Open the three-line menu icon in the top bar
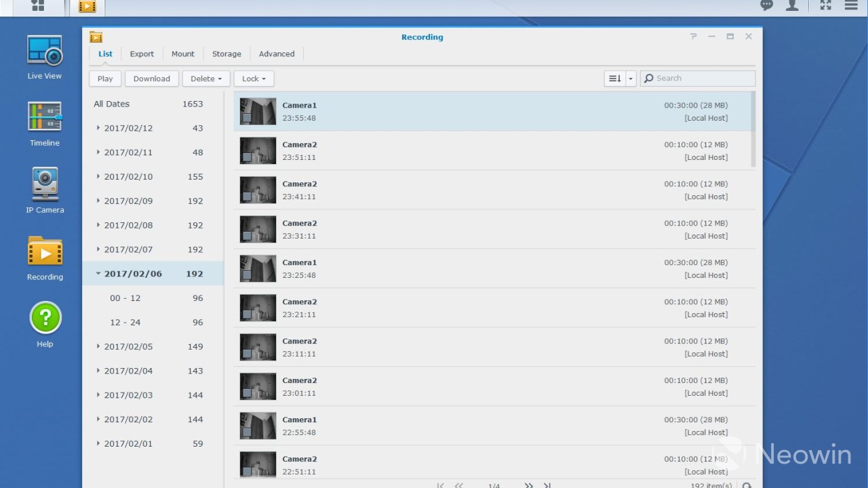 (850, 5)
